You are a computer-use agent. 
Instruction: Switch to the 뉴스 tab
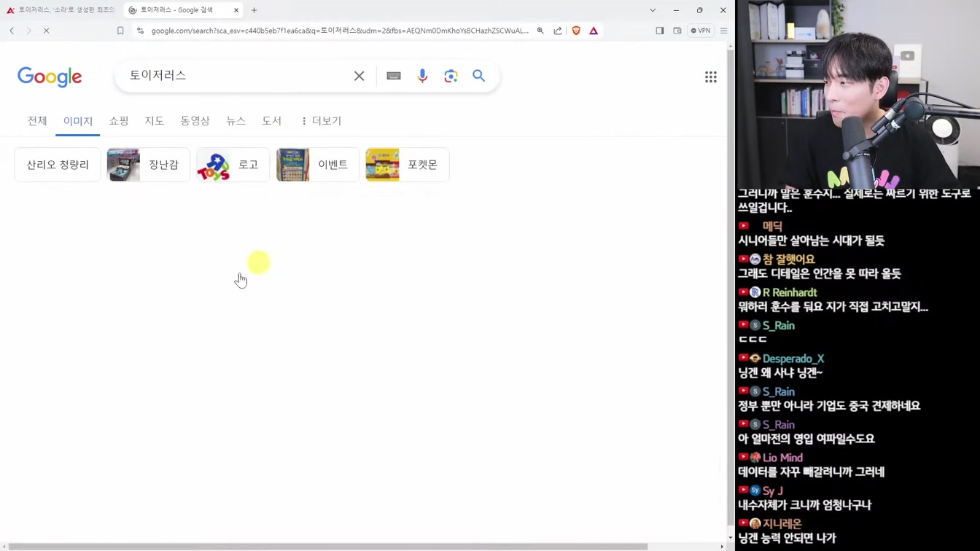(x=236, y=121)
